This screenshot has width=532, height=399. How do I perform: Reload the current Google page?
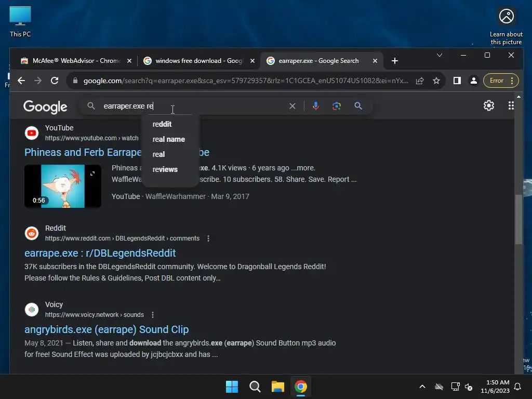point(54,81)
